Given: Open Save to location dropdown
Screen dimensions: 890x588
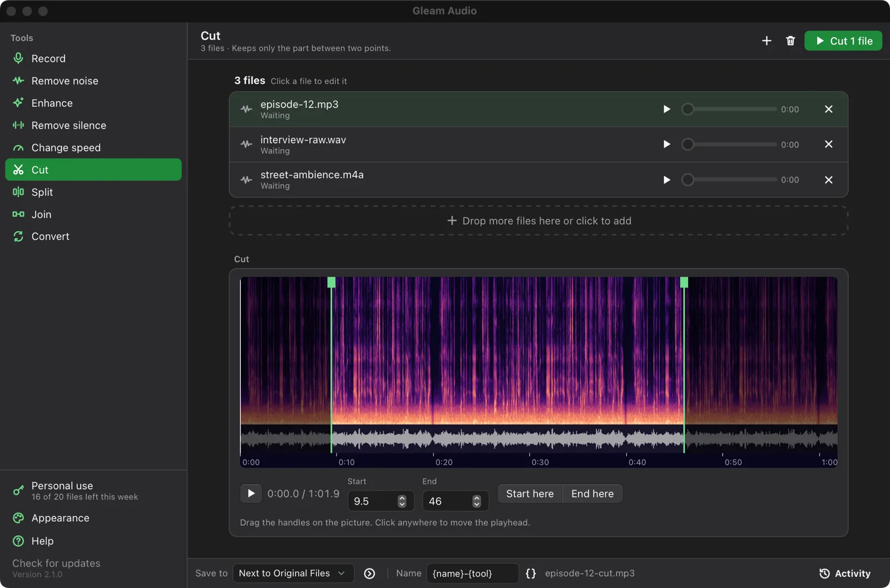Looking at the screenshot, I should pos(293,573).
